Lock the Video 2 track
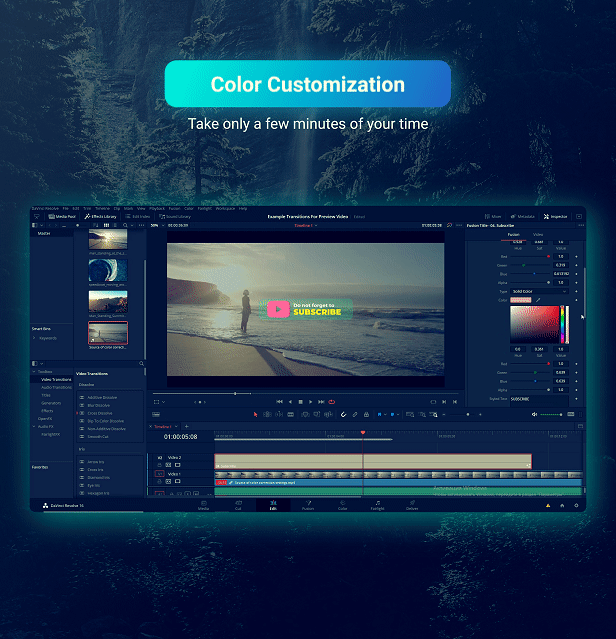616x639 pixels. click(x=160, y=465)
